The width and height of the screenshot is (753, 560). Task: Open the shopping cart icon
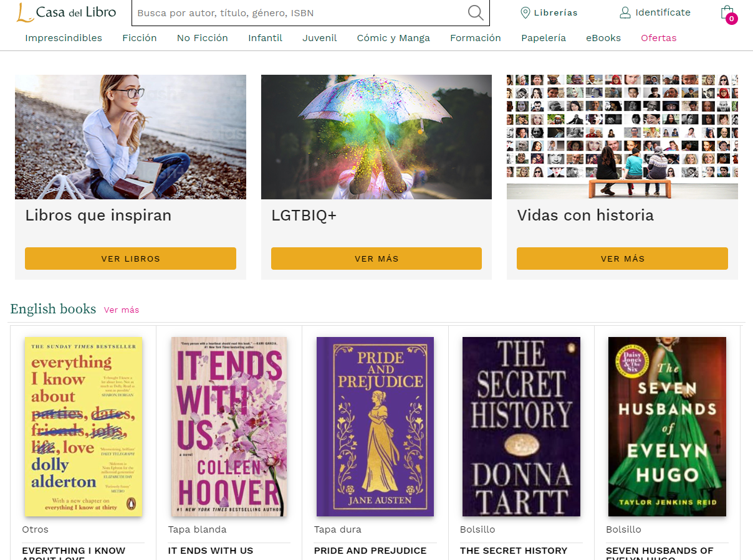(x=727, y=13)
